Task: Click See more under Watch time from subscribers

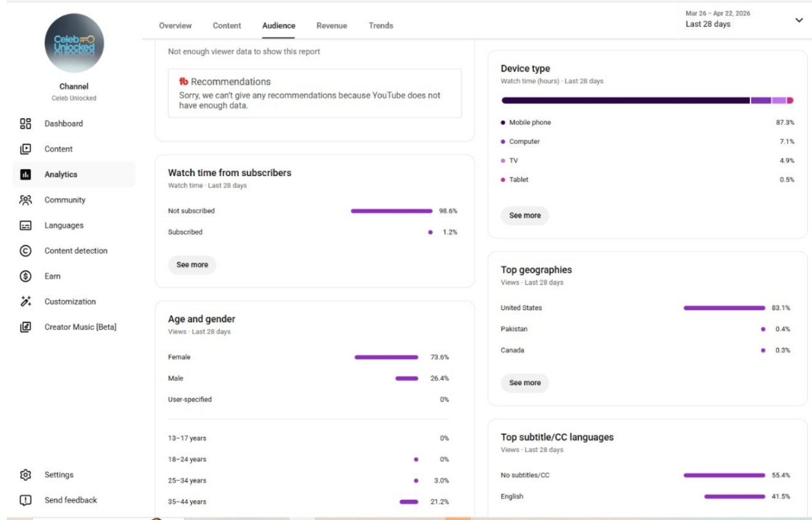Action: pos(192,265)
